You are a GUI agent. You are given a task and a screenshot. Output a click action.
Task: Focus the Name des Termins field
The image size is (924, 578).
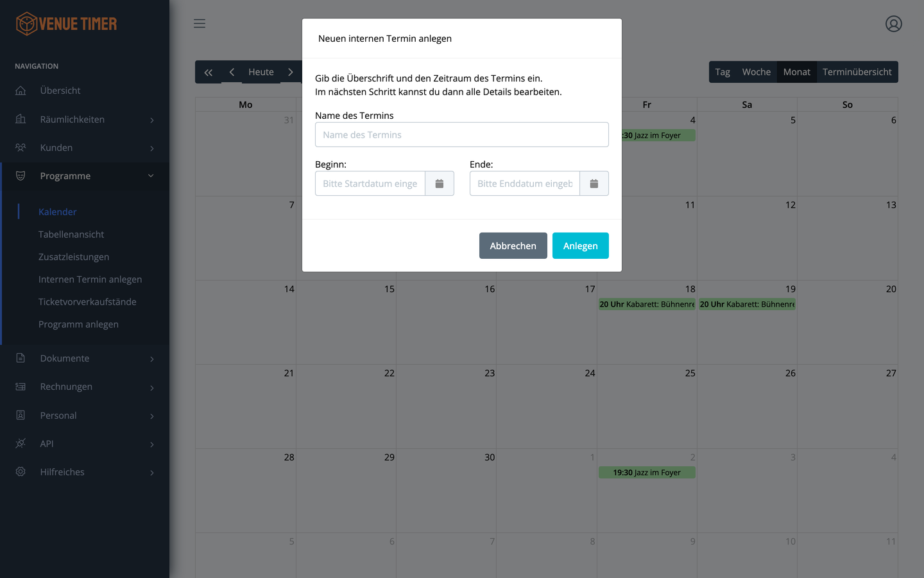point(462,135)
